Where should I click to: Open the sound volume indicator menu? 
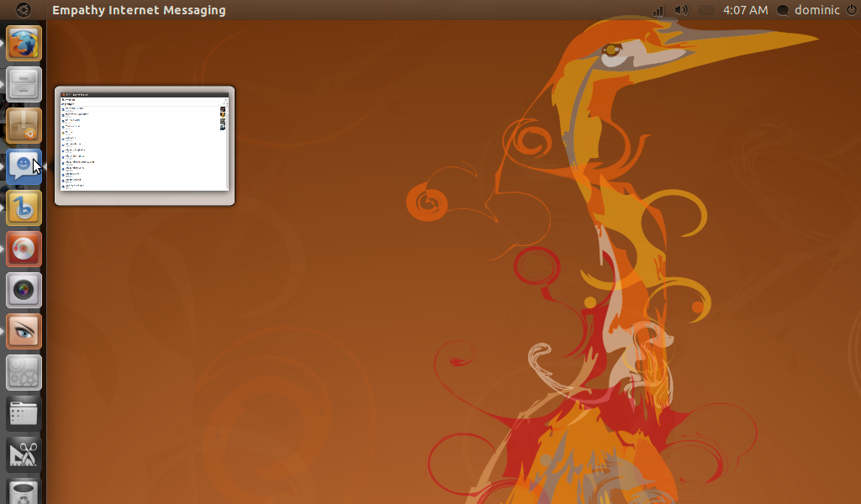681,10
